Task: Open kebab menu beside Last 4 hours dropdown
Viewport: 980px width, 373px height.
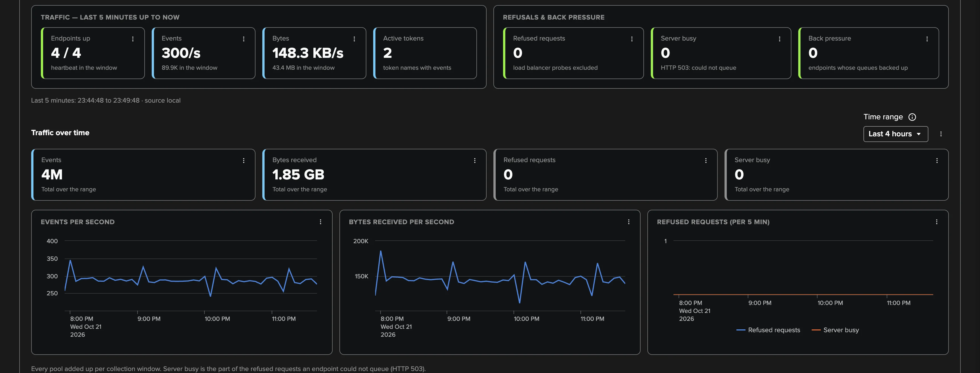Action: [x=941, y=134]
